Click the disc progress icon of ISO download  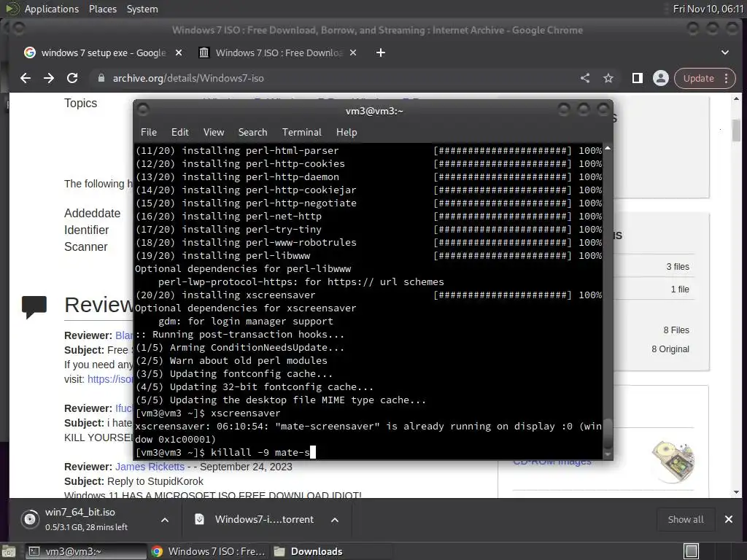(30, 519)
